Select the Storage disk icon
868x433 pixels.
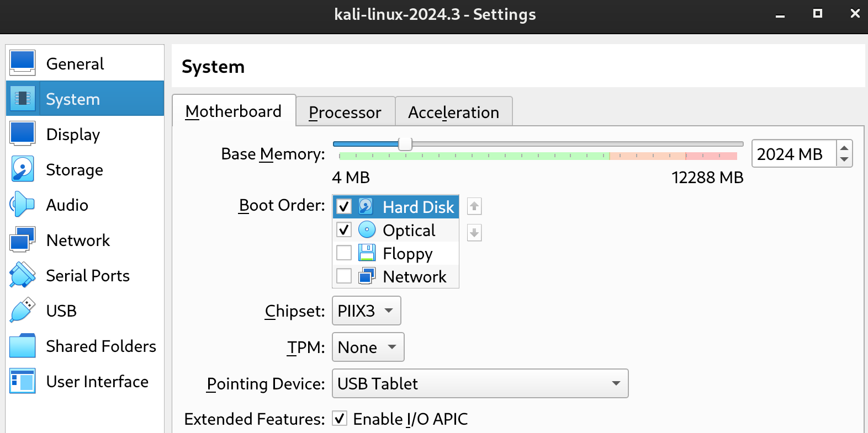click(x=23, y=169)
